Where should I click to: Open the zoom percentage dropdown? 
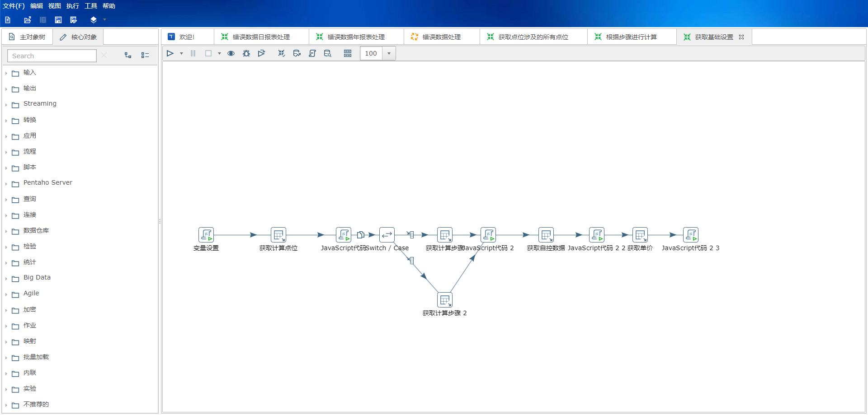[x=389, y=53]
